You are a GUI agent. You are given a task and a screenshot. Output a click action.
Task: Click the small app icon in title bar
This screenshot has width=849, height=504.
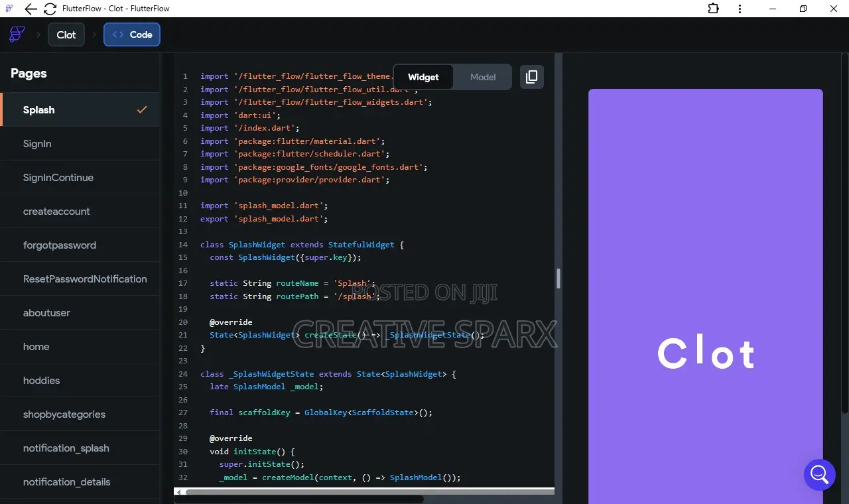click(9, 9)
